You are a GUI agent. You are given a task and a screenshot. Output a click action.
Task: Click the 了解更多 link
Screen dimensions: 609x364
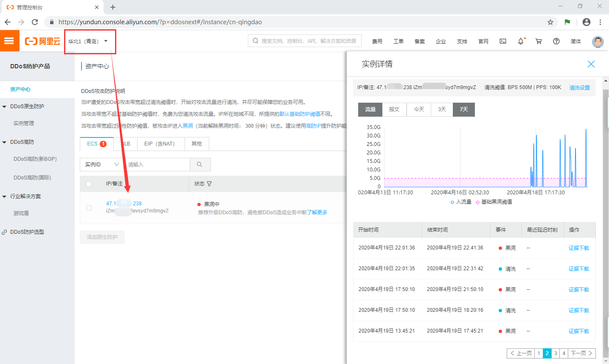point(317,213)
